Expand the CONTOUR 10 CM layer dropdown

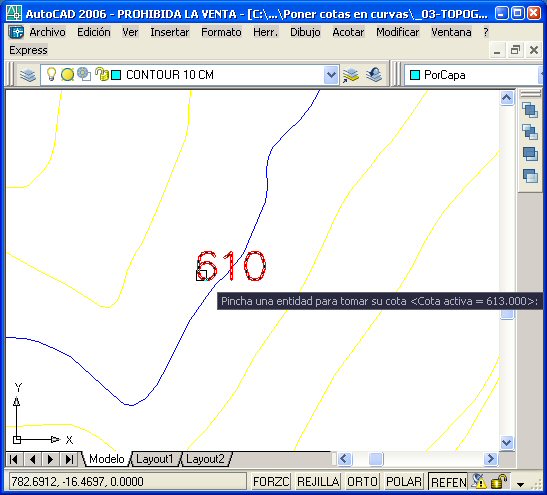[x=331, y=75]
